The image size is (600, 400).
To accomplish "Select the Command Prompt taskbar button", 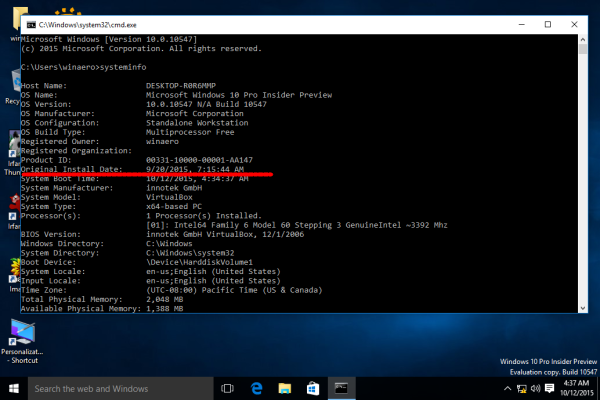I will [341, 389].
